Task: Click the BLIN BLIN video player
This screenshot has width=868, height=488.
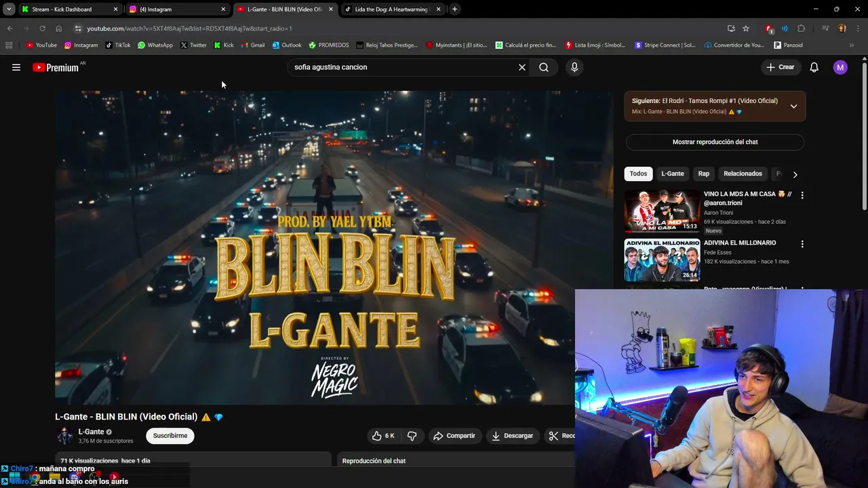Action: click(x=334, y=247)
